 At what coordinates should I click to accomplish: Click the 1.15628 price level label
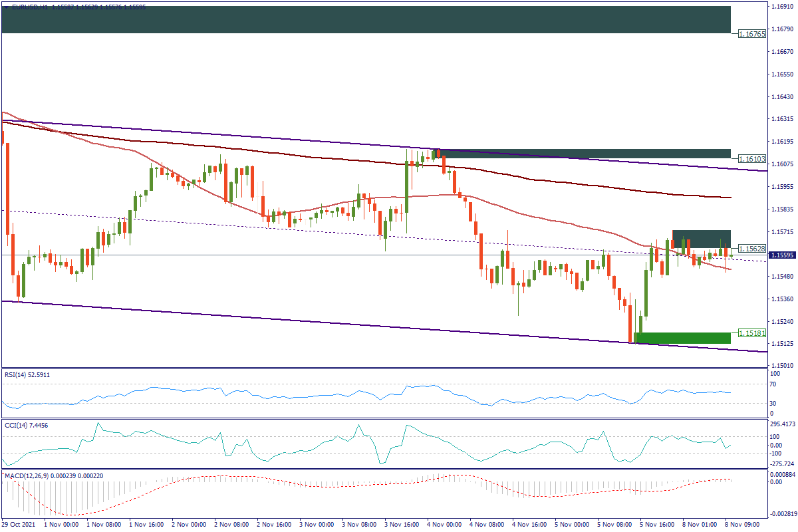(752, 248)
